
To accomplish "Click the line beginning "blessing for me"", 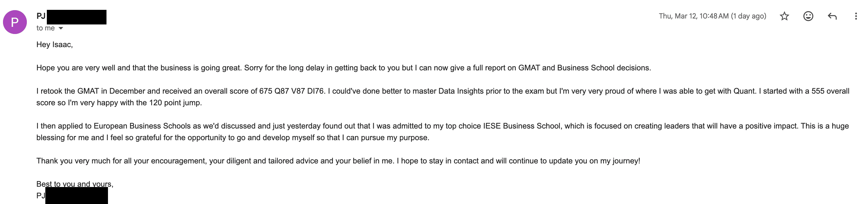I will (232, 137).
